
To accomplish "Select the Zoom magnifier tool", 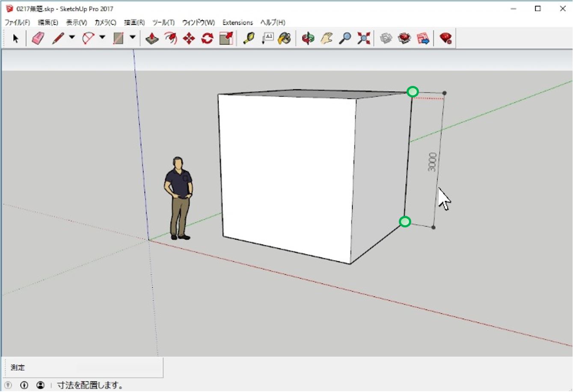I will click(x=345, y=38).
